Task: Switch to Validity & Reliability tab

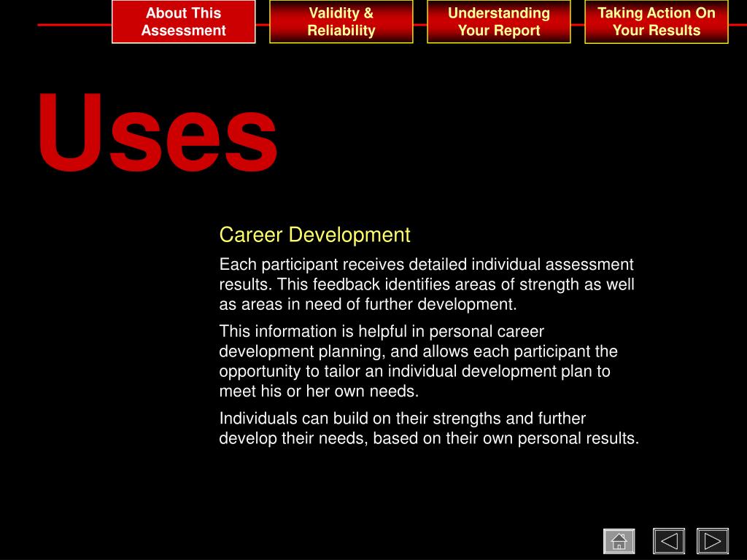Action: pos(341,22)
